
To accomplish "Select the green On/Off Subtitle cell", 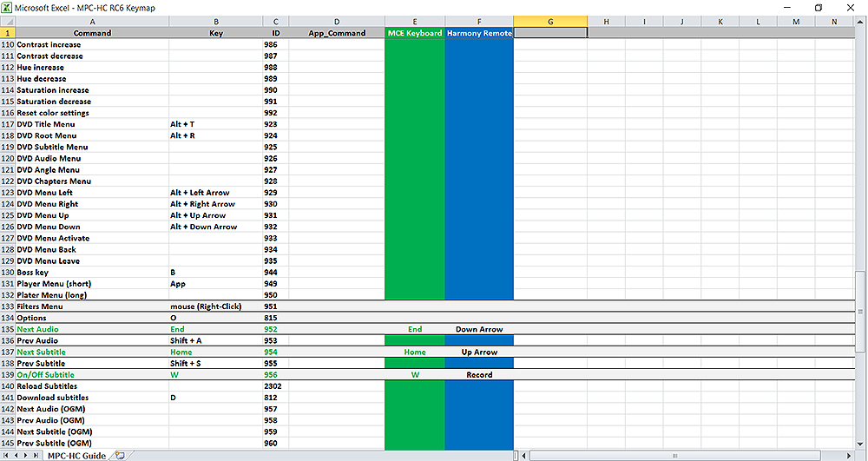I will (92, 375).
